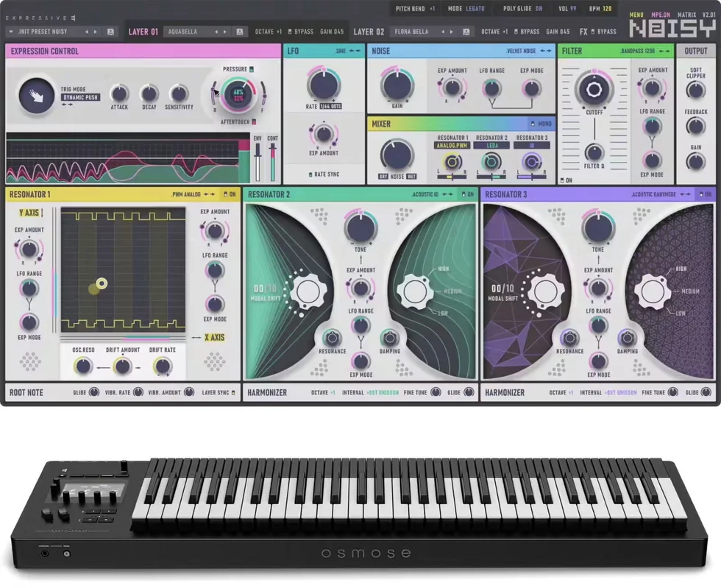Toggle Layer Sync checkbox
This screenshot has width=721, height=588.
coord(233,392)
